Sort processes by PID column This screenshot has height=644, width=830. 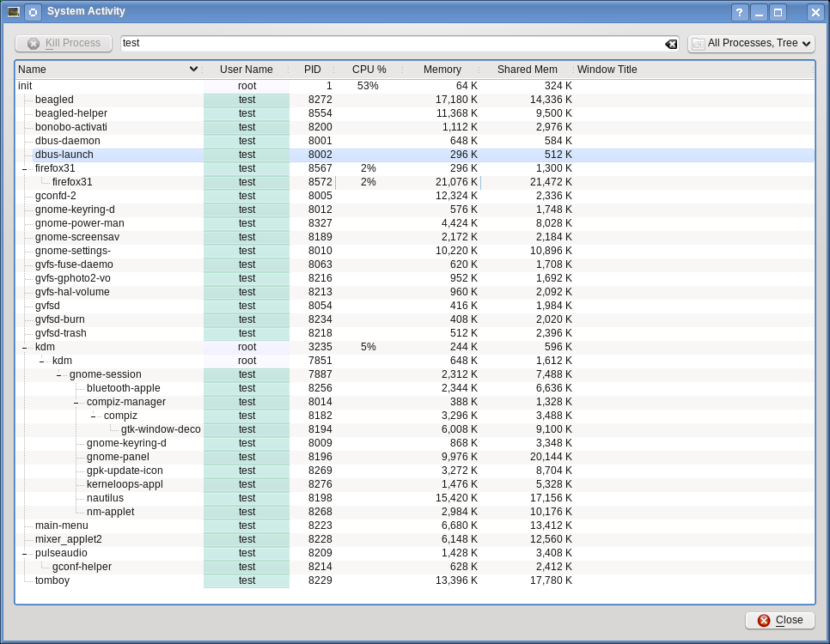pyautogui.click(x=312, y=70)
